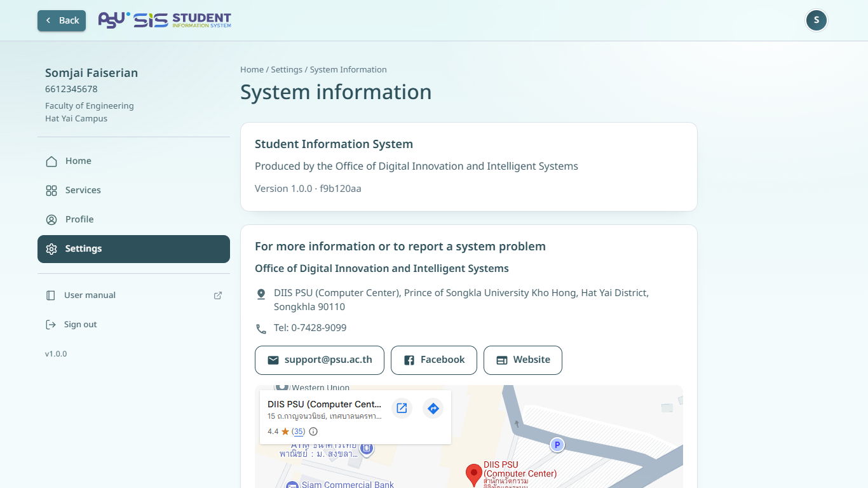Select Settings in the sidebar
868x488 pixels.
(x=133, y=249)
